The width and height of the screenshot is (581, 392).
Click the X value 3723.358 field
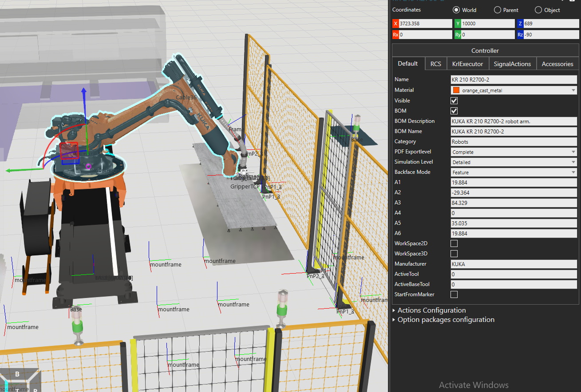coord(425,24)
